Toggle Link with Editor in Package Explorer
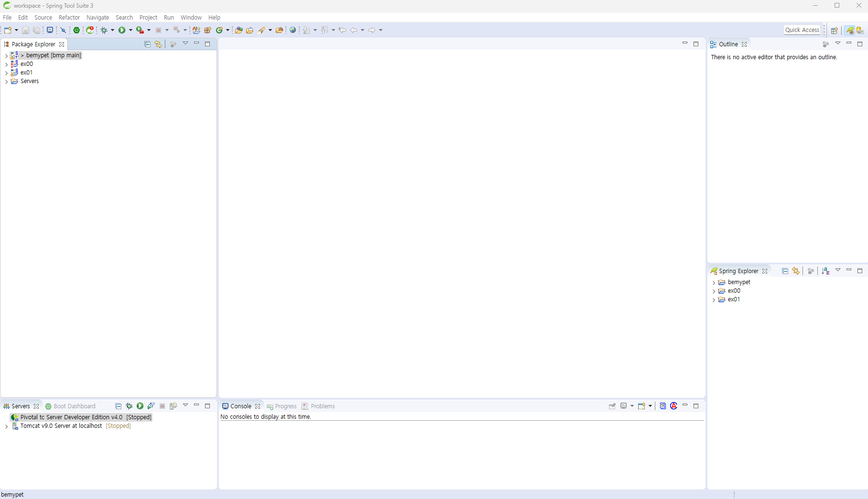This screenshot has width=868, height=499. coord(158,44)
